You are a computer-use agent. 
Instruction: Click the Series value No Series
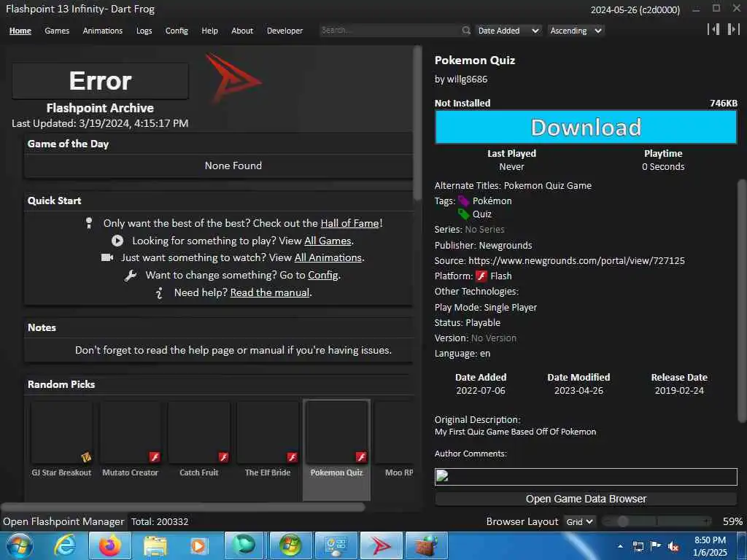pyautogui.click(x=484, y=230)
